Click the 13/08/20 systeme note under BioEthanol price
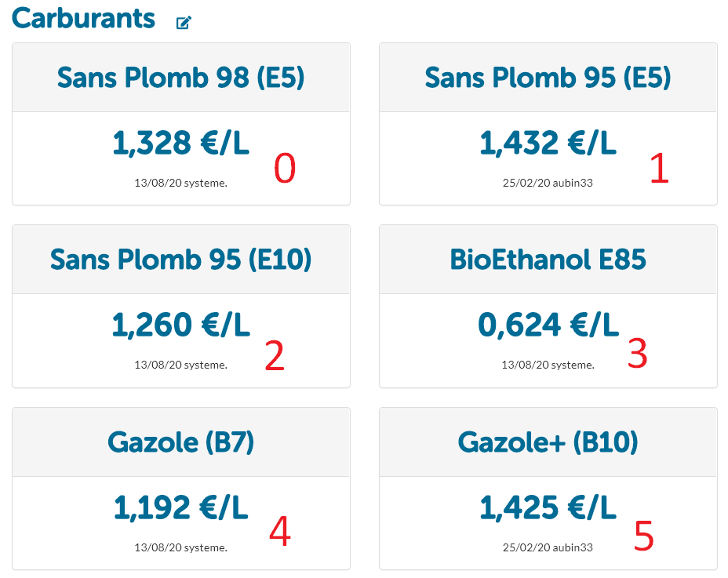Screen dimensions: 728x578 (x=548, y=365)
